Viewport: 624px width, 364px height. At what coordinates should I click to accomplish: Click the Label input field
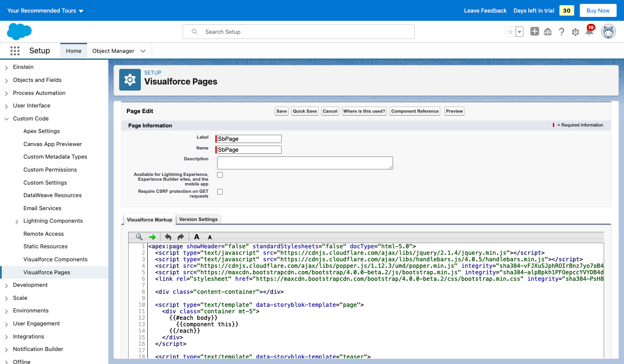pos(249,139)
